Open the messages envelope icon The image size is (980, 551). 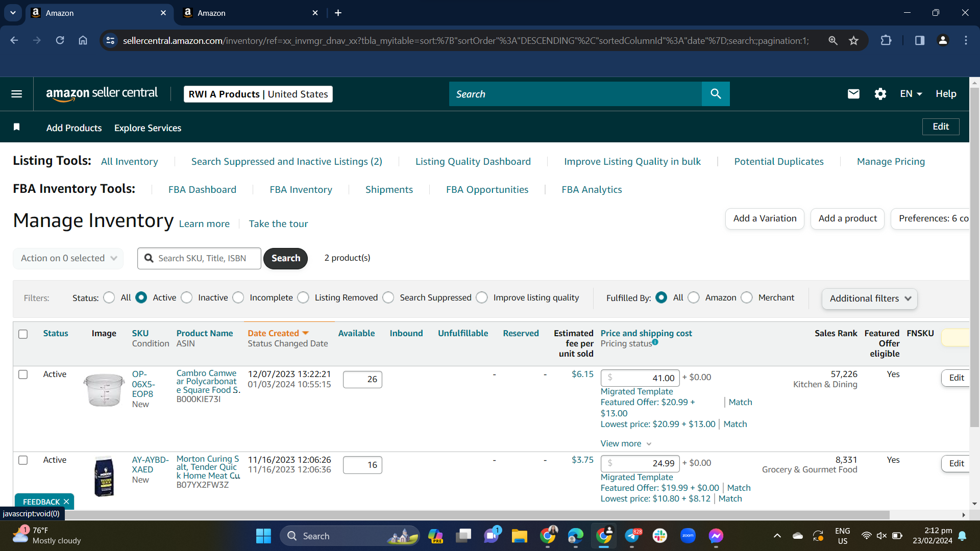pos(853,94)
